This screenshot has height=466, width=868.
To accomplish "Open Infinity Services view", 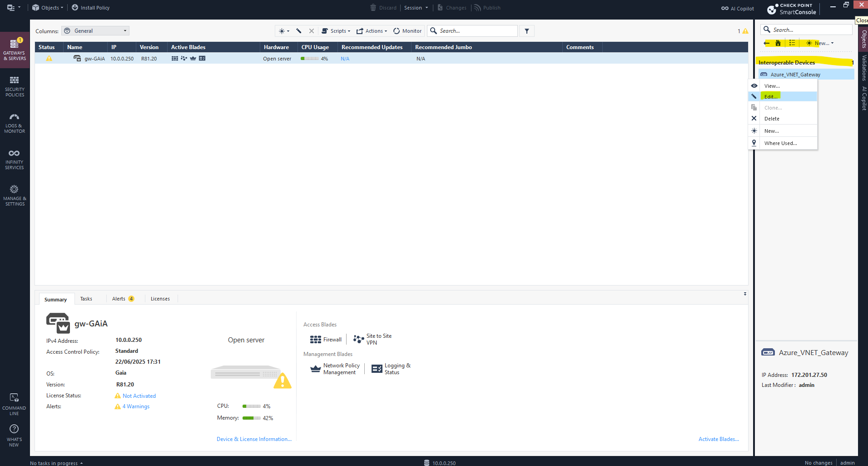I will tap(15, 159).
